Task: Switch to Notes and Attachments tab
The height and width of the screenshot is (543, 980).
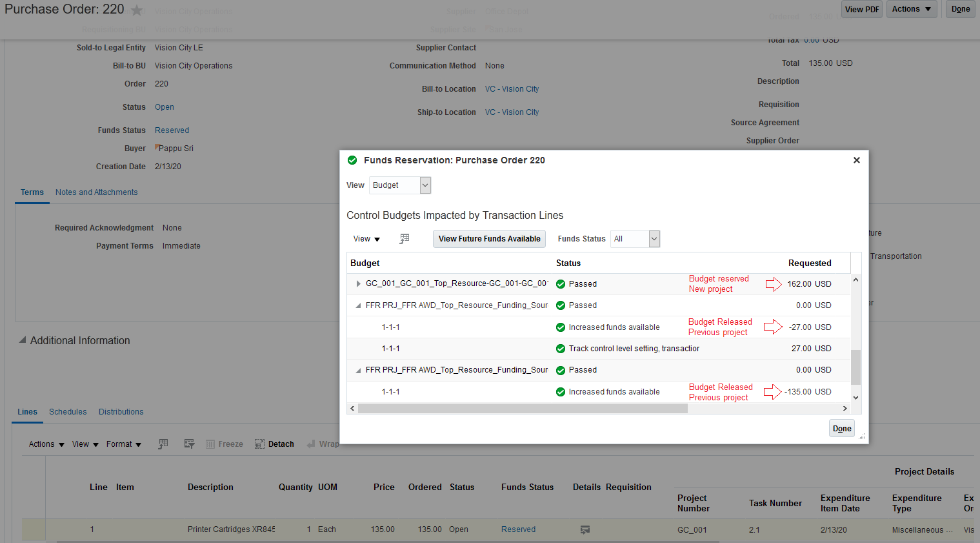Action: point(96,192)
